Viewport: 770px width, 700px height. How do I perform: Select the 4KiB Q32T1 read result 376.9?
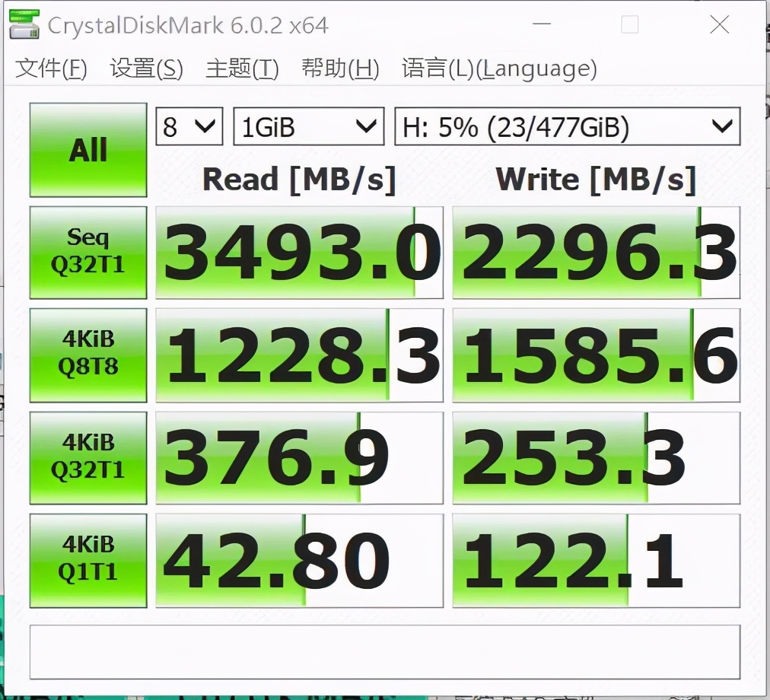click(x=300, y=458)
